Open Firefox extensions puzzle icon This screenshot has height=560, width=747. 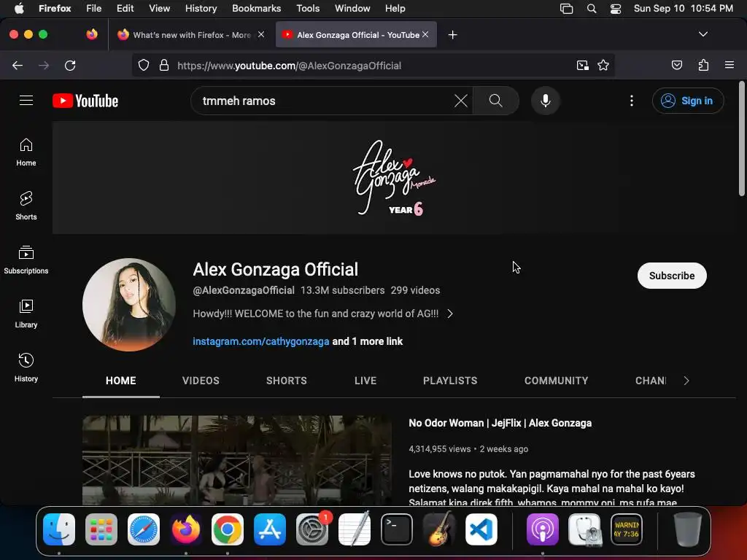(x=703, y=65)
